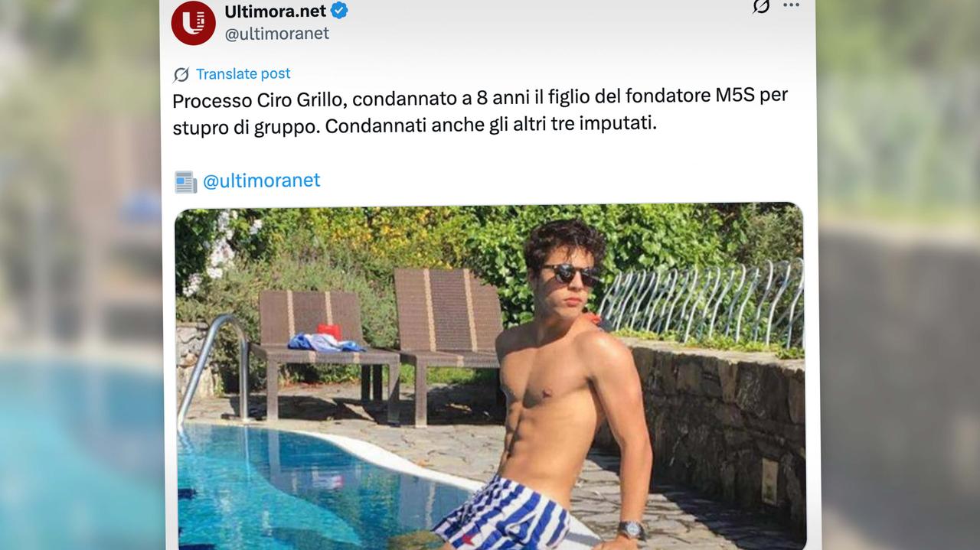Click the Grok icon beside Translate post
Image resolution: width=980 pixels, height=550 pixels.
[x=181, y=74]
